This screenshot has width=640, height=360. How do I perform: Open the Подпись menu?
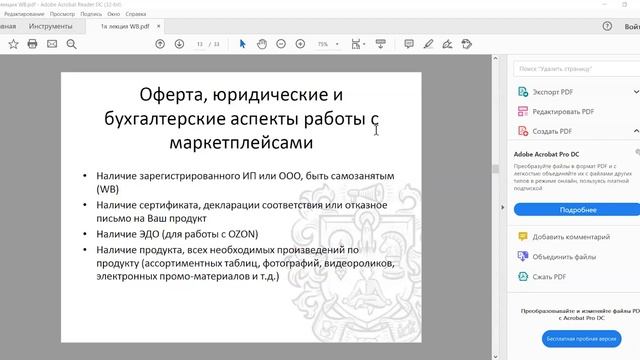coord(91,14)
